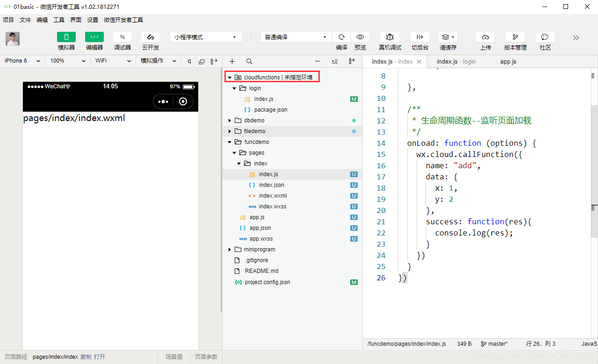Open the 工具 menu
This screenshot has width=598, height=364.
pyautogui.click(x=59, y=20)
